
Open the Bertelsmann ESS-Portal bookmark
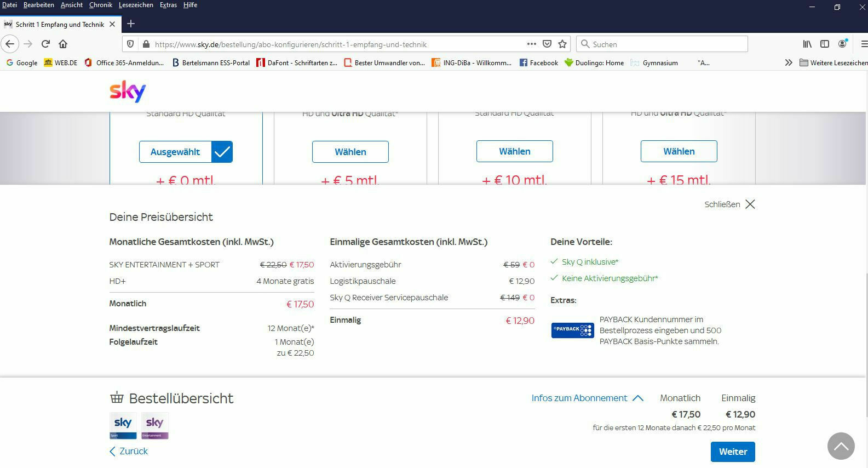(x=211, y=62)
